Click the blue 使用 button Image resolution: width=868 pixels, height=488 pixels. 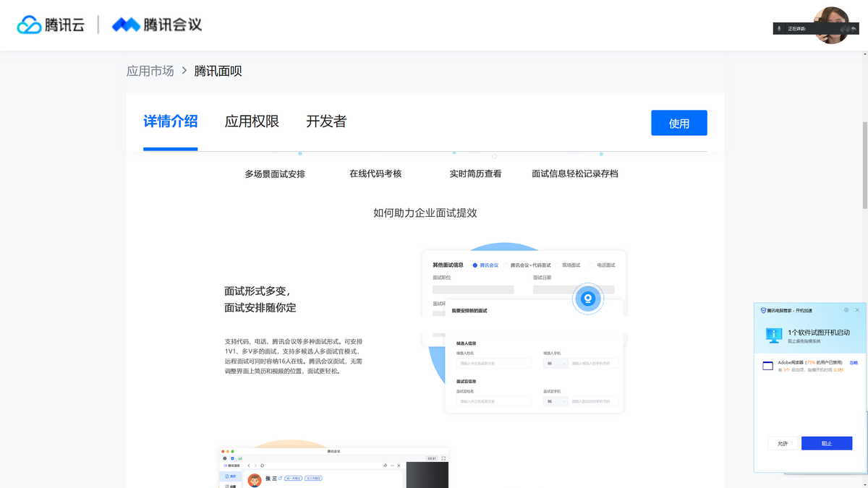point(678,122)
